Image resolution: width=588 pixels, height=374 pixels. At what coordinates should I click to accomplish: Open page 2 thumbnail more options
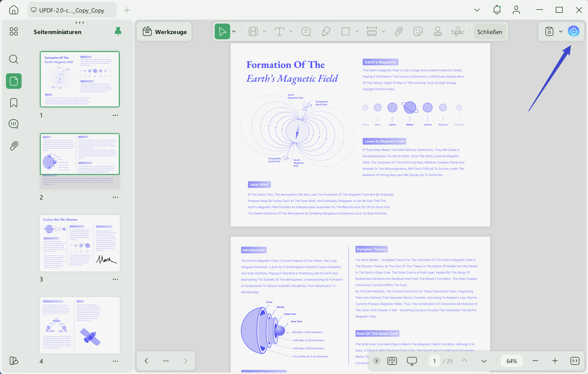click(x=115, y=197)
